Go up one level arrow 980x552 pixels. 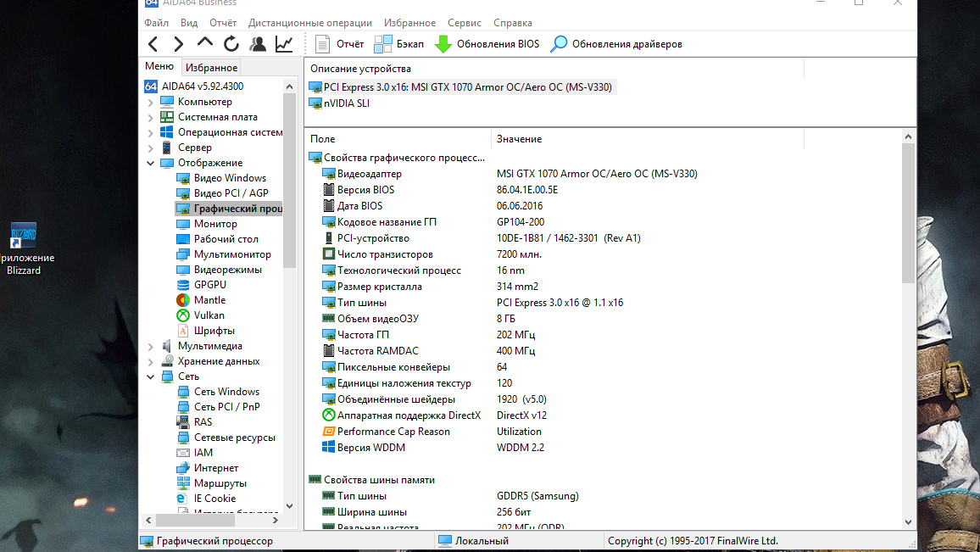coord(205,43)
